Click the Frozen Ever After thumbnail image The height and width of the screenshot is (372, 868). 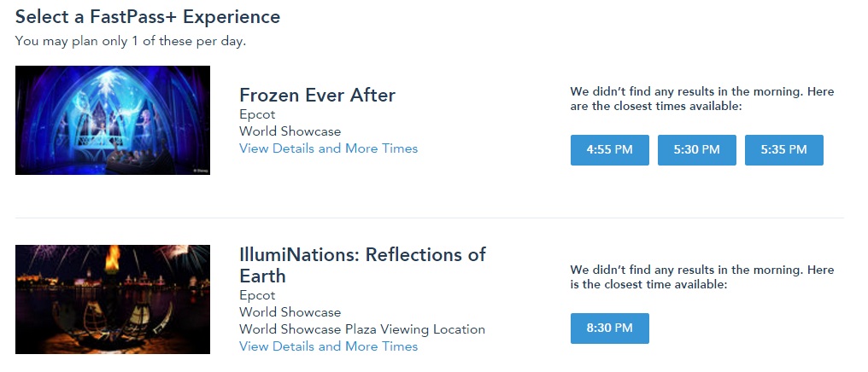[113, 120]
